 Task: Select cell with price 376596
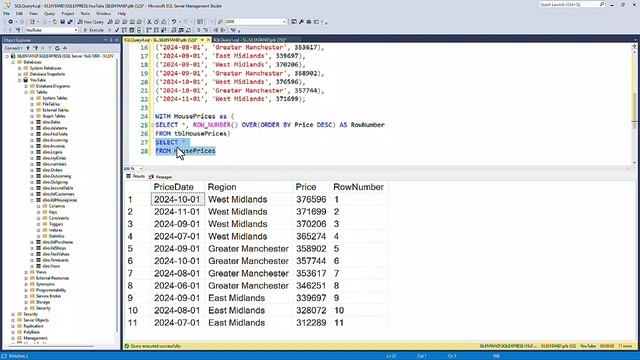tap(311, 200)
